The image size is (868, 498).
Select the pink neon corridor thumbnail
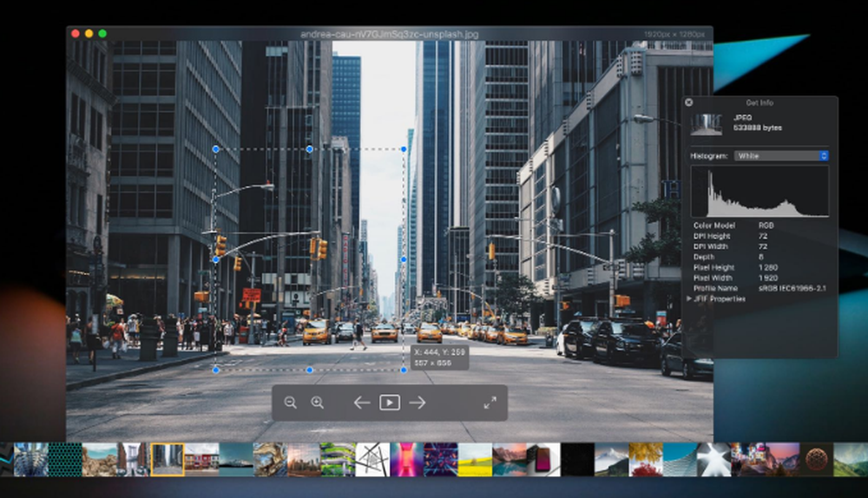click(x=407, y=459)
